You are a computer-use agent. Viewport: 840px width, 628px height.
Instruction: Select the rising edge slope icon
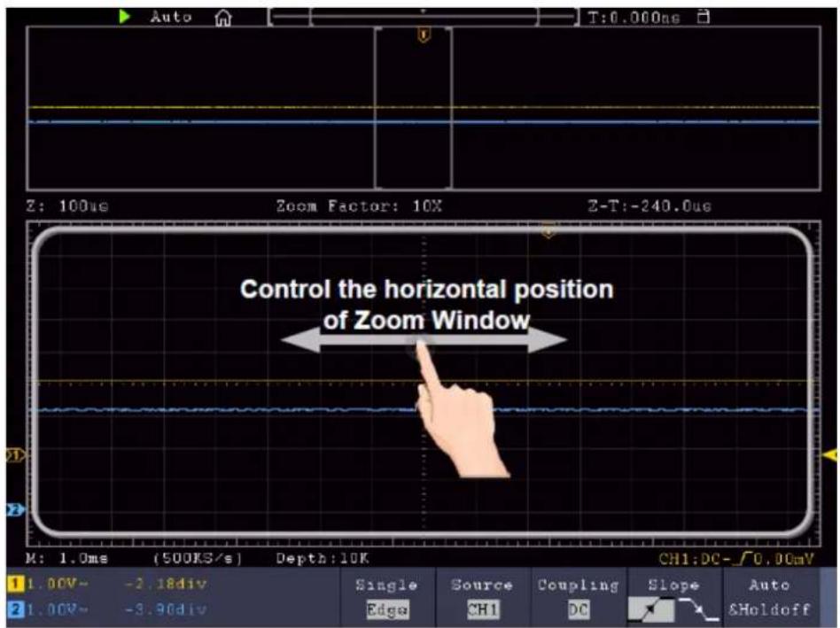651,609
